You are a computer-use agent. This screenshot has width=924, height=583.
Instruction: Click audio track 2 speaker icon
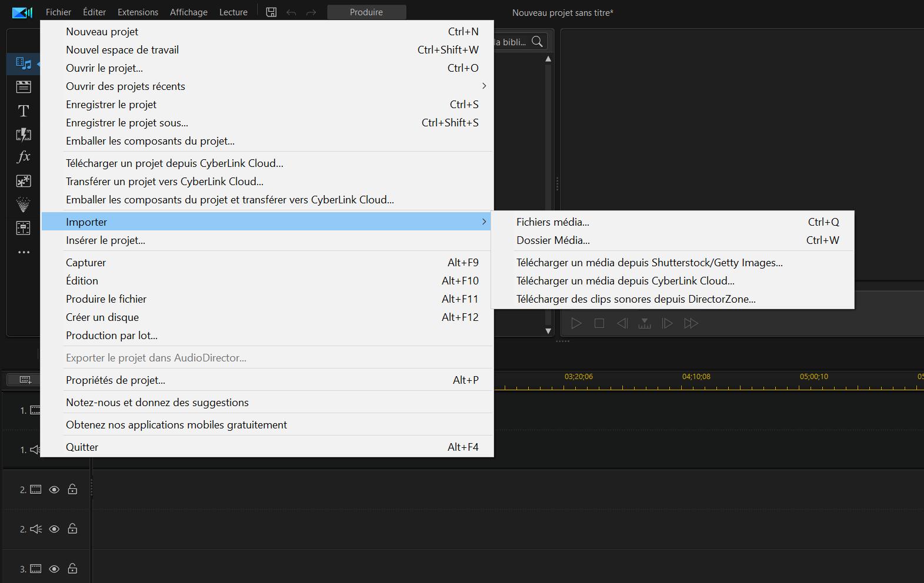coord(36,529)
